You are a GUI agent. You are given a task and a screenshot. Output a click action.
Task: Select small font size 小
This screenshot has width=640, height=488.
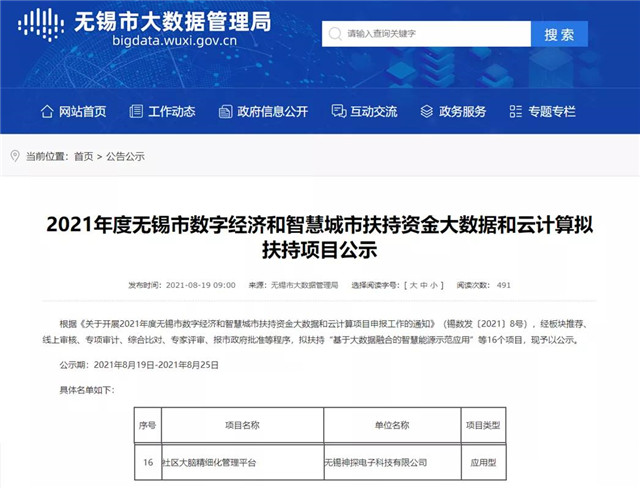tap(437, 285)
